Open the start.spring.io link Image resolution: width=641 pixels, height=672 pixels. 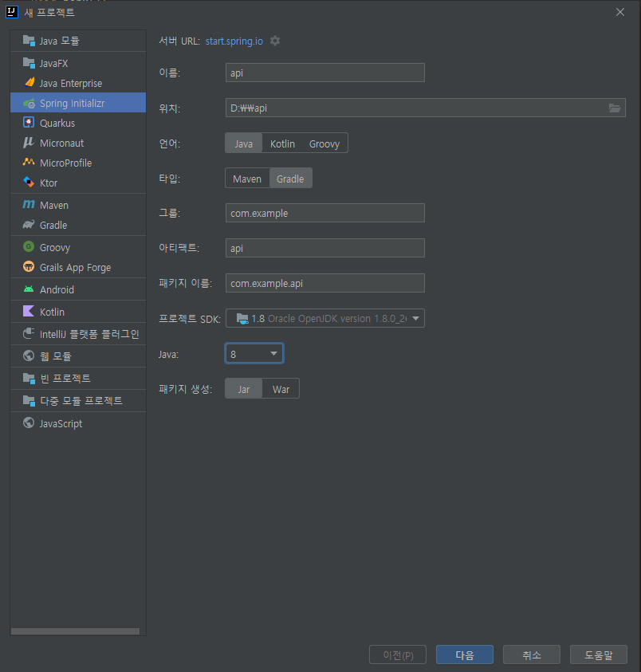234,41
